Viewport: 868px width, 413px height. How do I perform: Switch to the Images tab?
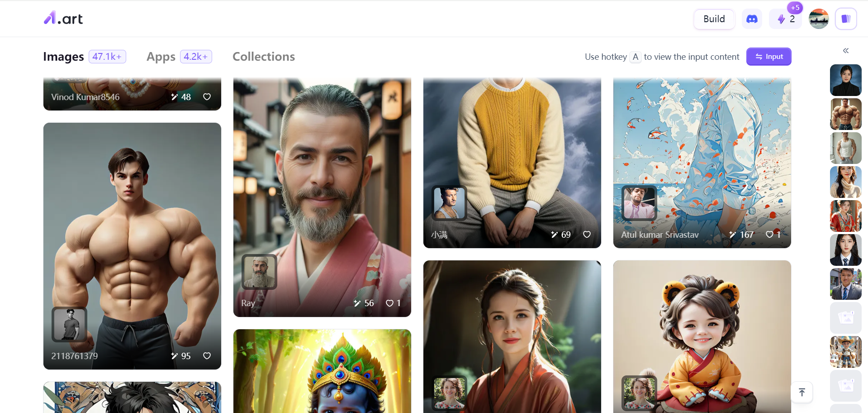[x=63, y=57]
